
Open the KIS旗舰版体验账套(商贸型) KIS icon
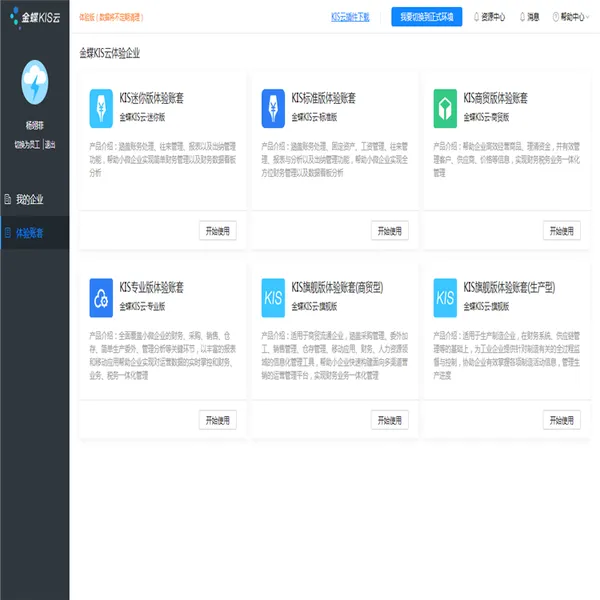(x=273, y=298)
